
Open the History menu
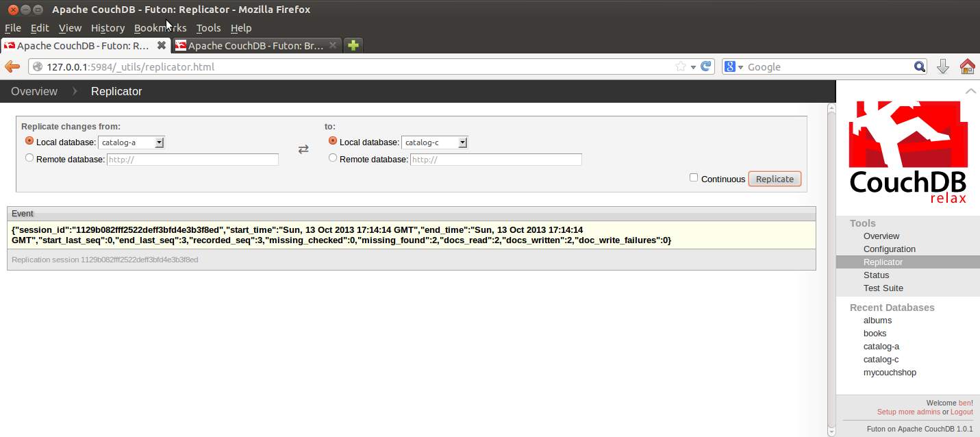pos(108,28)
